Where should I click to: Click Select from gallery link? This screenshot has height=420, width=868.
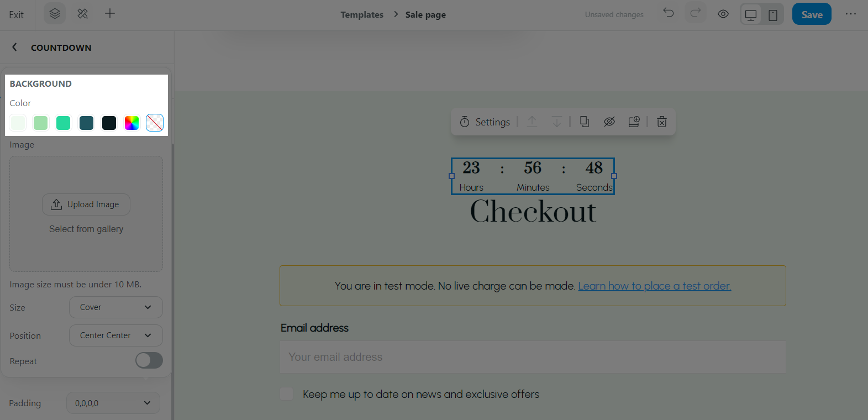click(86, 229)
